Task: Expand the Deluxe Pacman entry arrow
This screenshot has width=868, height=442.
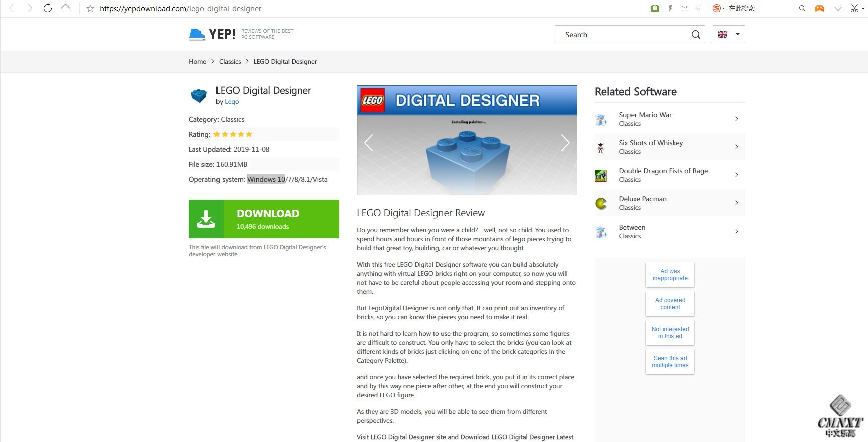Action: pos(736,203)
